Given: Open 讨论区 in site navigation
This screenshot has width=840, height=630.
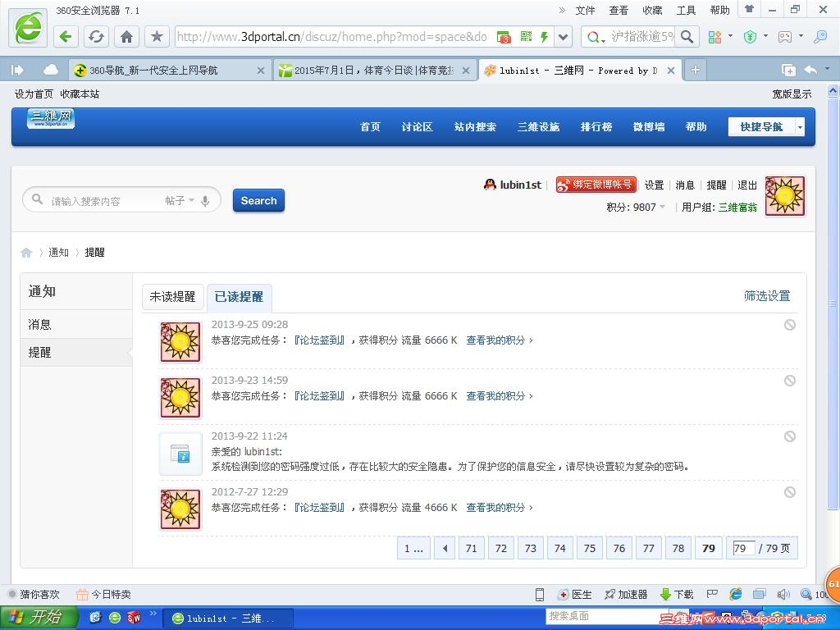Looking at the screenshot, I should tap(418, 127).
